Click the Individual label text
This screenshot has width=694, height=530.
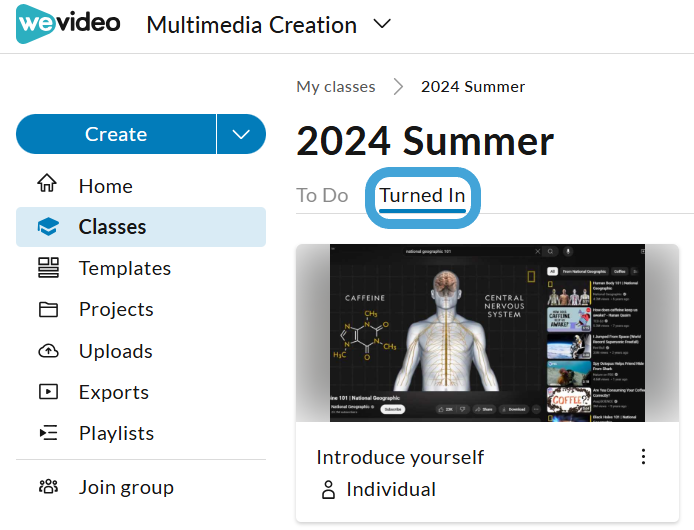click(391, 490)
